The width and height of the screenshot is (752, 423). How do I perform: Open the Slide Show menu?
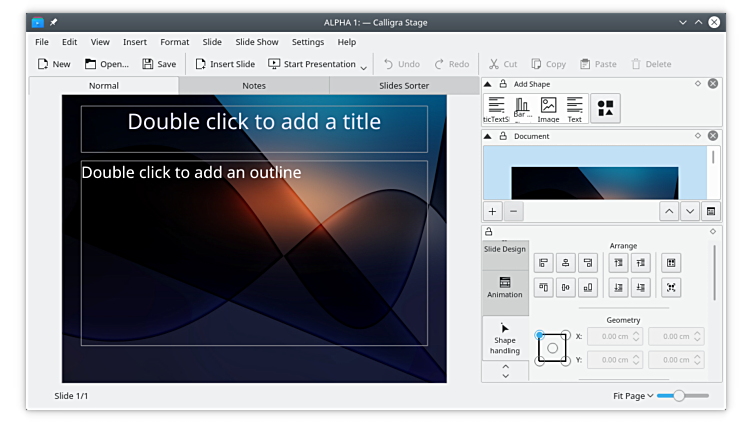point(256,42)
